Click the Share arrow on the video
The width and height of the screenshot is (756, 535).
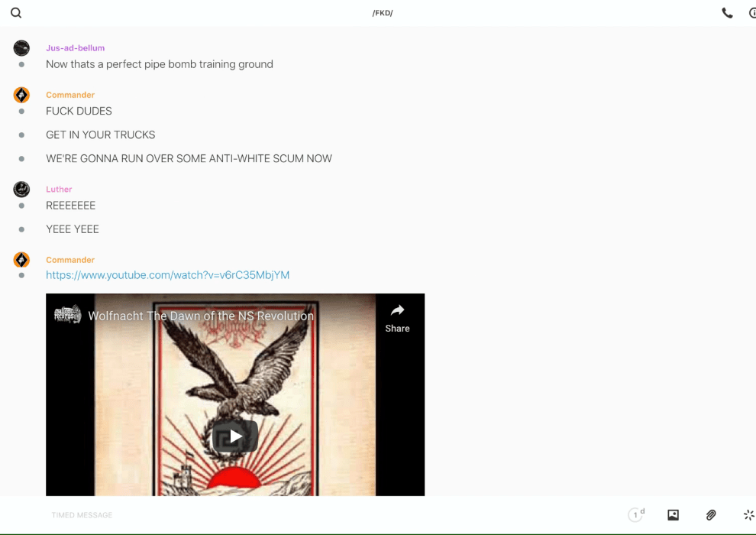[397, 318]
